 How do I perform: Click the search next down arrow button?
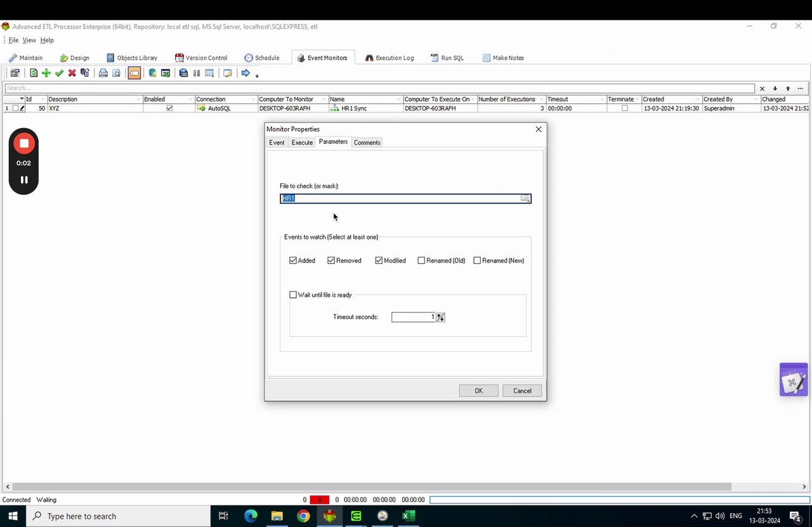(x=775, y=88)
